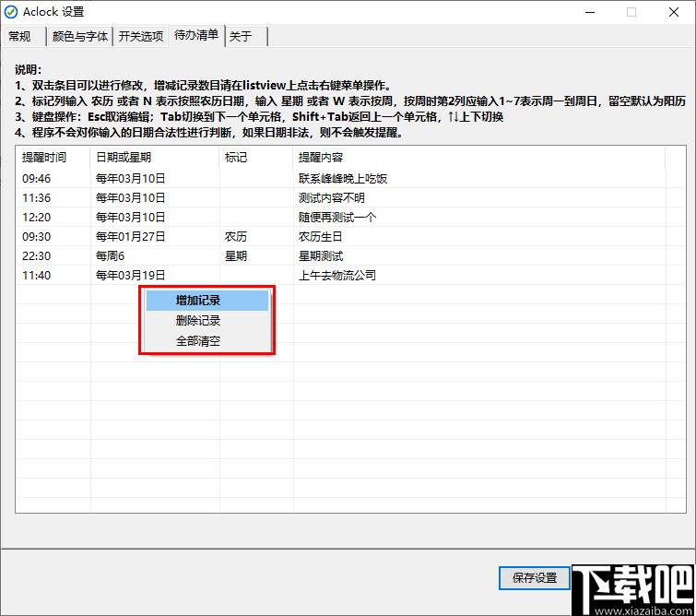The image size is (696, 616).
Task: Click the 联系峰峰晚上吃饭 reminder content
Action: (343, 179)
